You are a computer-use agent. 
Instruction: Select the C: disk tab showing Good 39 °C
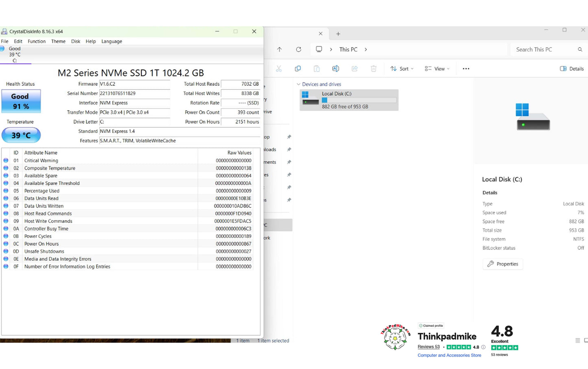click(x=15, y=54)
